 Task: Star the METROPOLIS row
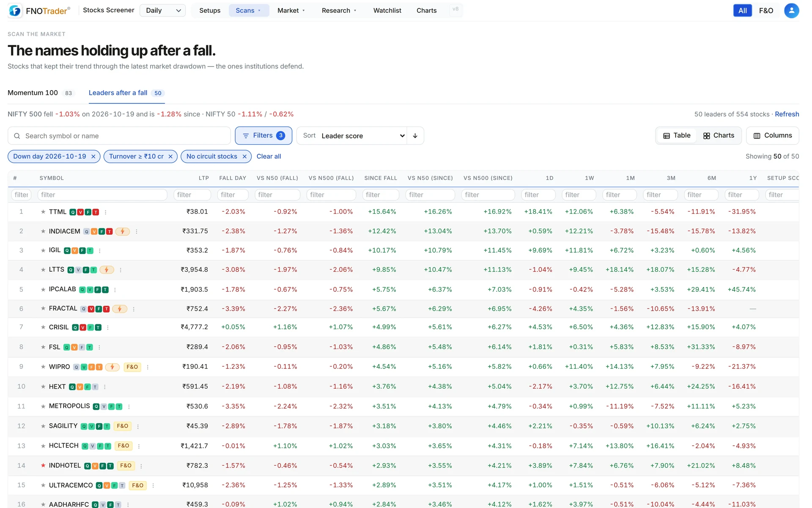point(43,406)
